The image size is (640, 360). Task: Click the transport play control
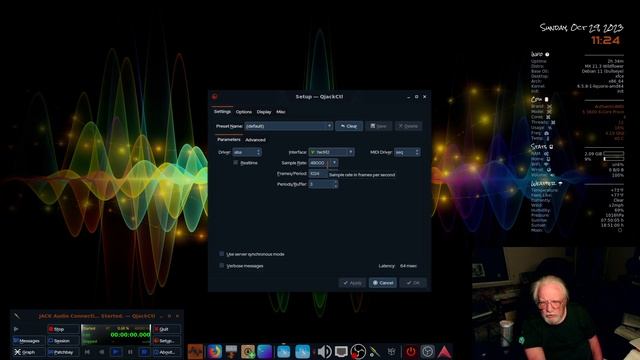(x=116, y=352)
